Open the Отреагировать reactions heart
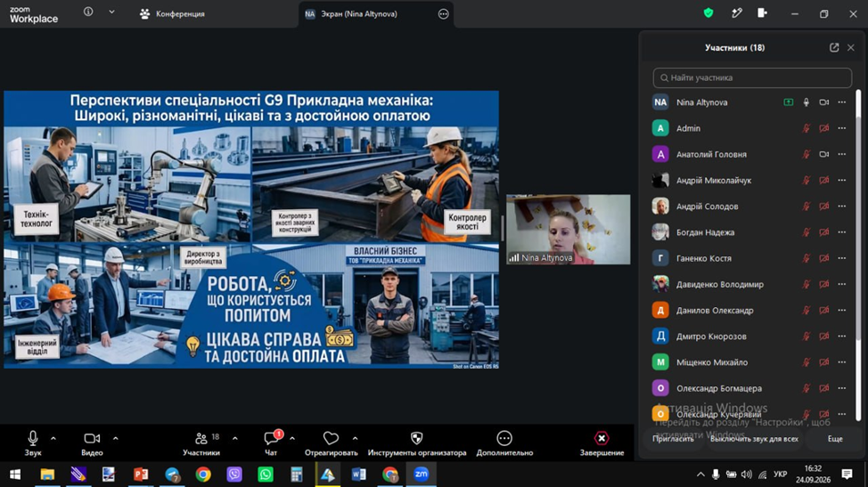Image resolution: width=868 pixels, height=487 pixels. [x=331, y=443]
